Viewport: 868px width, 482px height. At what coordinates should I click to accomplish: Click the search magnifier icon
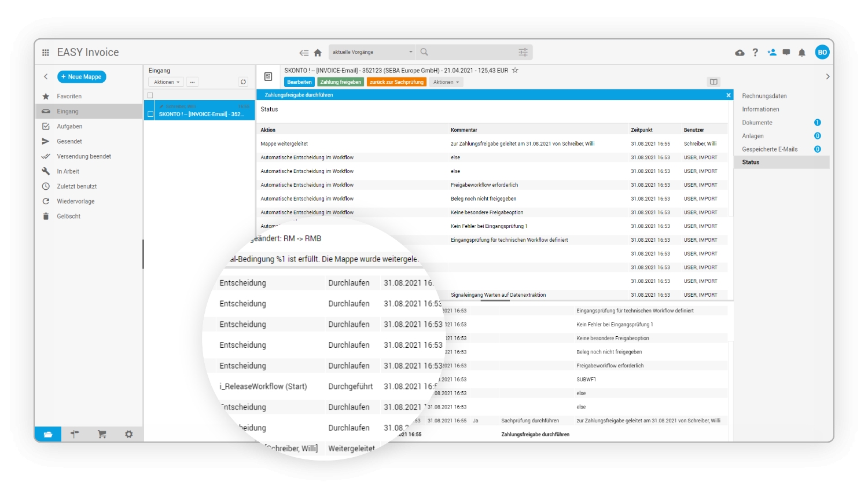click(x=424, y=52)
